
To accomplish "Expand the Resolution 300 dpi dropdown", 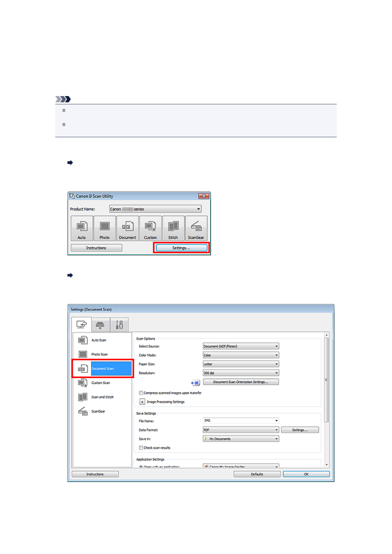I will (241, 373).
